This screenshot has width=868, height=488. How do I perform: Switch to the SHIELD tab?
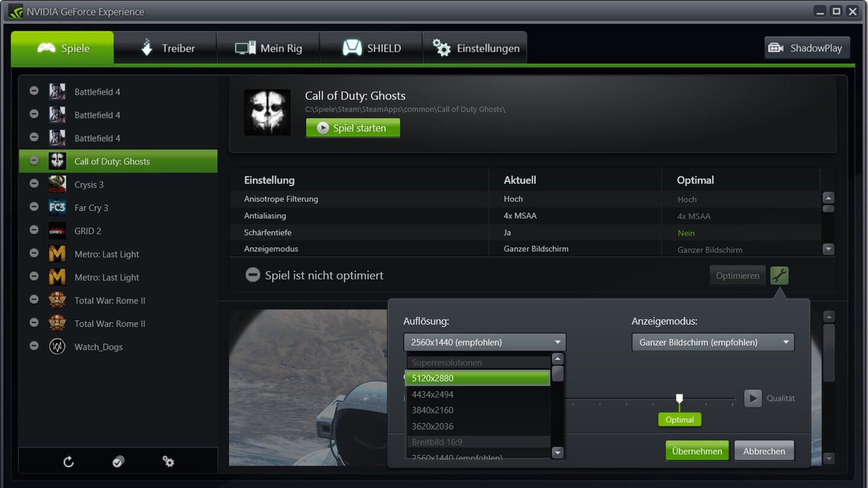tap(371, 48)
